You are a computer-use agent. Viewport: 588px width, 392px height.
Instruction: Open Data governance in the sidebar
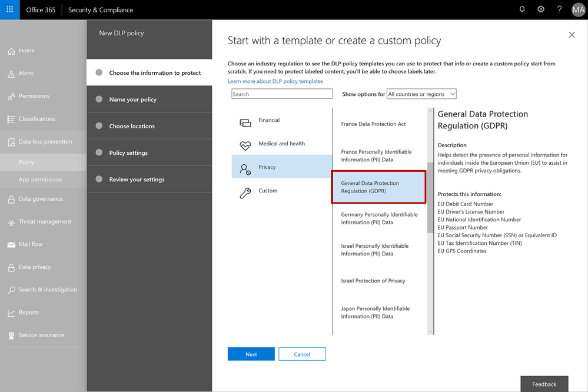click(x=41, y=199)
